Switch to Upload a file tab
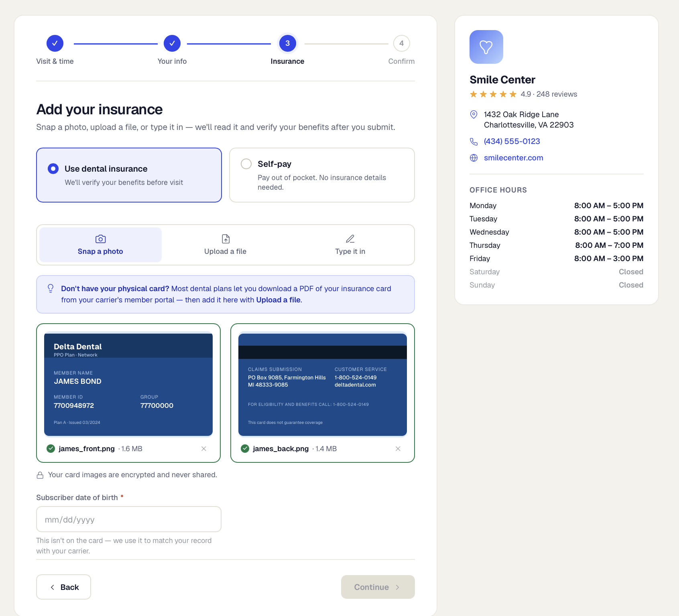 [225, 245]
